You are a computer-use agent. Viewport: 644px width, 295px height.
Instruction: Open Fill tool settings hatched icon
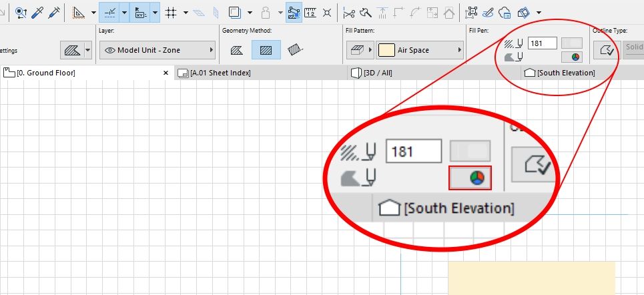point(73,51)
